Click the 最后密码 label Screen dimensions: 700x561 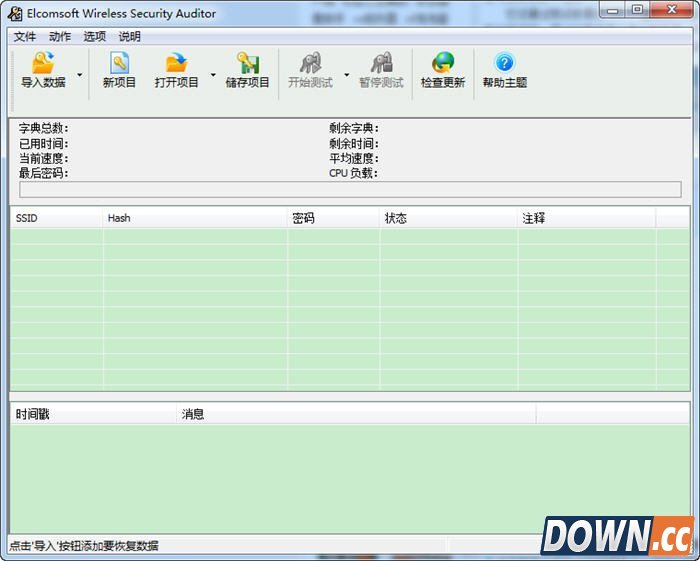(x=43, y=173)
